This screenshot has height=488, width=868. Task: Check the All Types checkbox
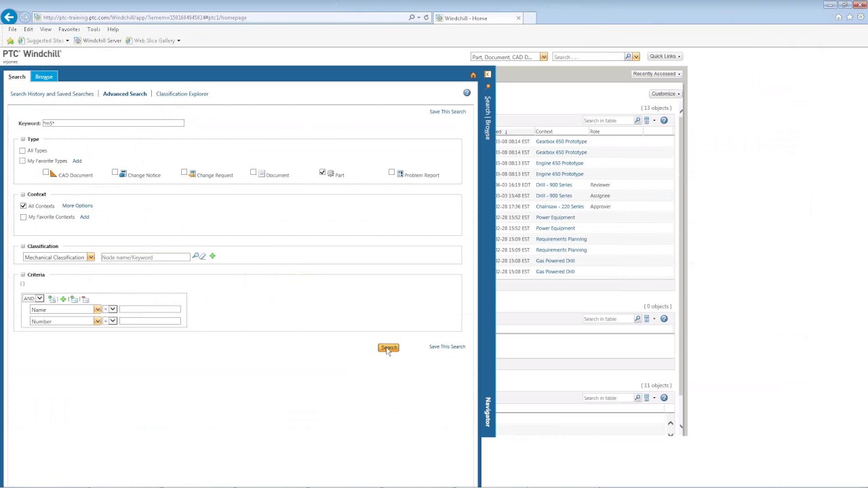coord(22,150)
